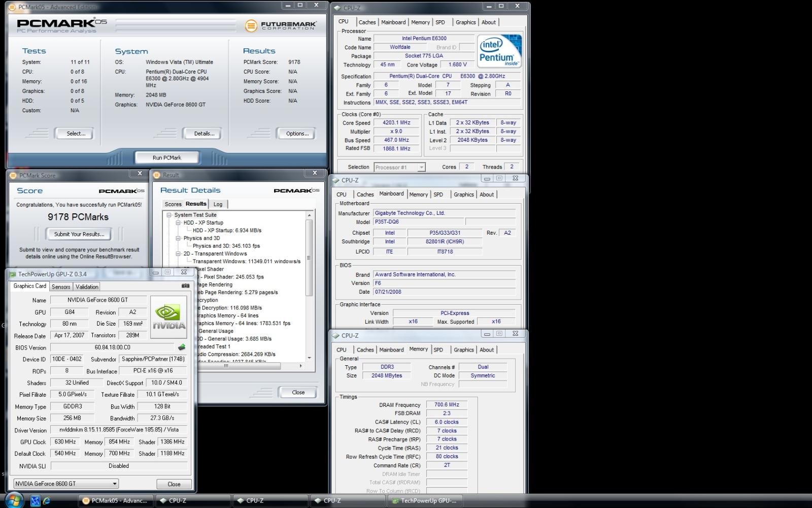Open SPD tab in the CPU-Z Memory window

tap(438, 350)
